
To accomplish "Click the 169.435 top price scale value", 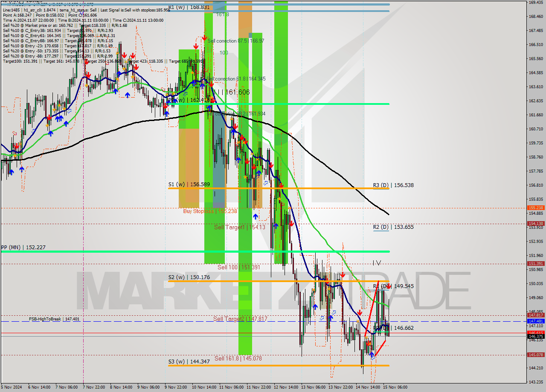I will (536, 2).
